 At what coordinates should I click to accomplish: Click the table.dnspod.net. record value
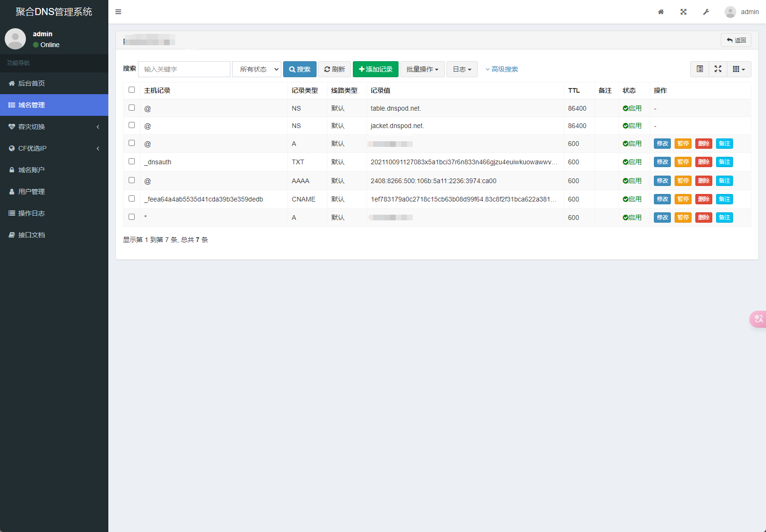click(396, 108)
